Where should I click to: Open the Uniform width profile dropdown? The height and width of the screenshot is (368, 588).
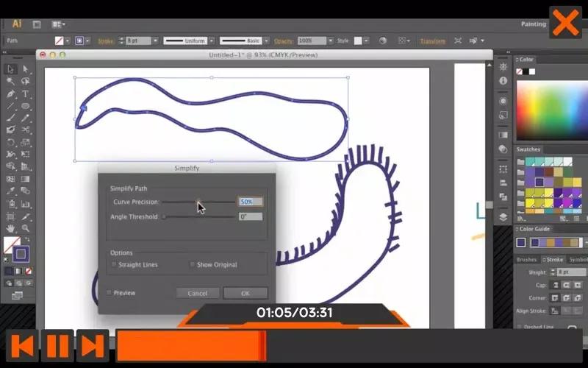[x=212, y=40]
